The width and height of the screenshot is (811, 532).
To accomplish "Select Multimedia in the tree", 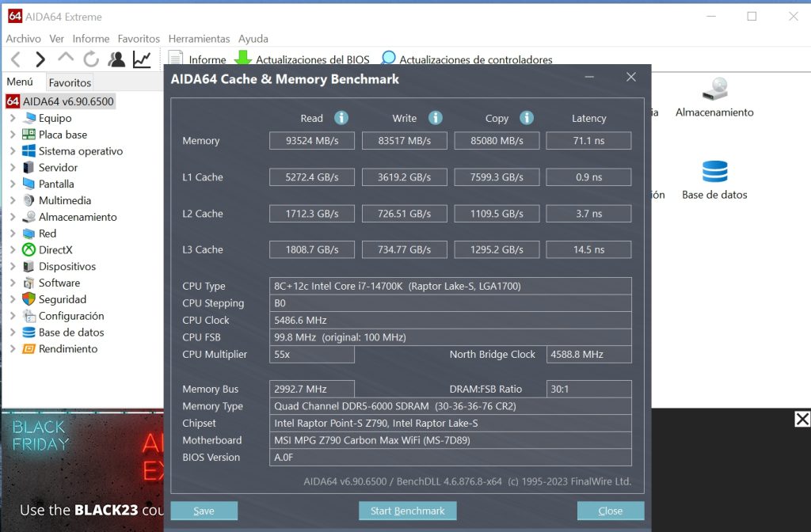I will 65,200.
